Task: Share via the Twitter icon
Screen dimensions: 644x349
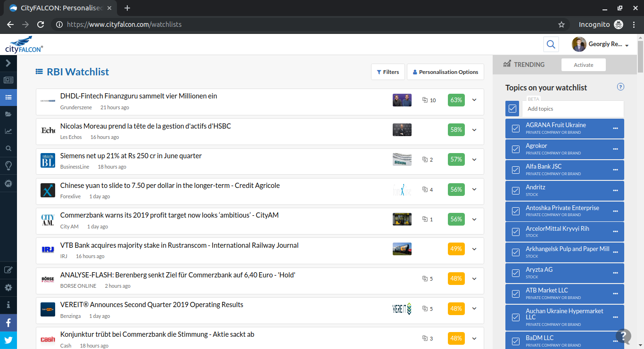Action: tap(8, 340)
